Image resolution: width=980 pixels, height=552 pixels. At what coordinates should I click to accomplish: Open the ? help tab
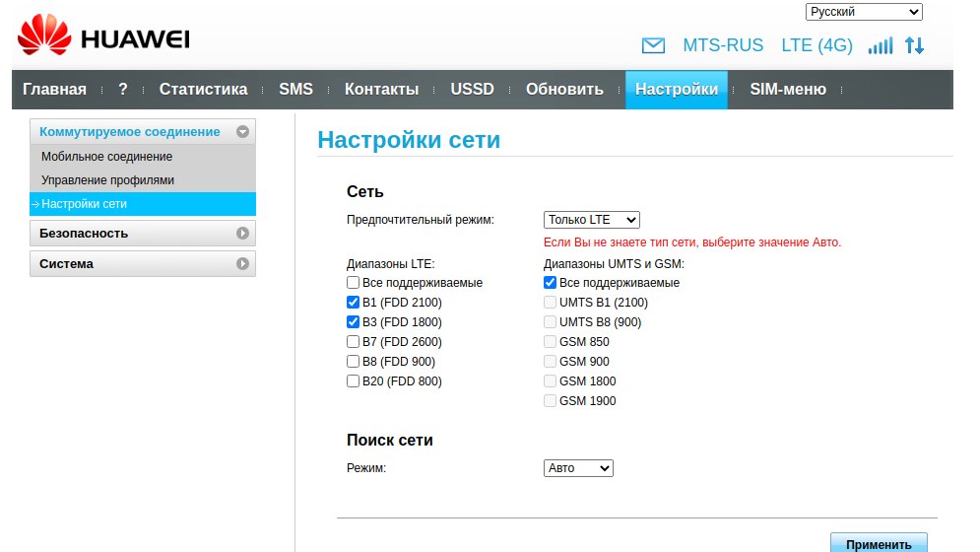[122, 90]
